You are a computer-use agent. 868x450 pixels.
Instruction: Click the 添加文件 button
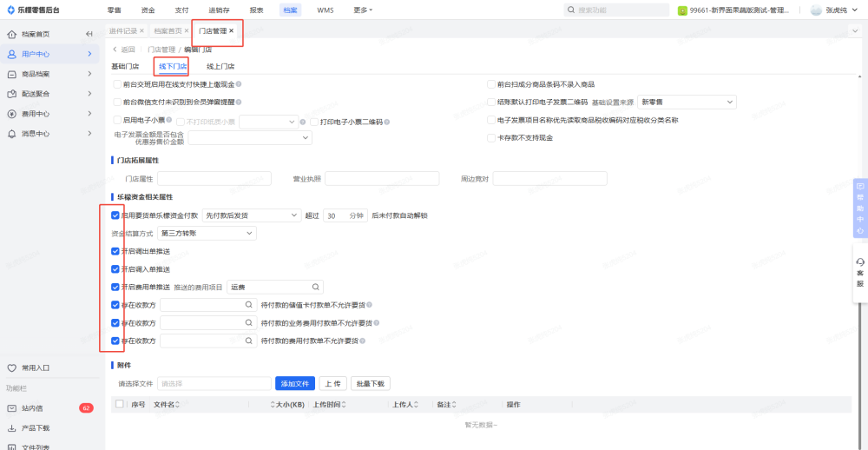[295, 383]
